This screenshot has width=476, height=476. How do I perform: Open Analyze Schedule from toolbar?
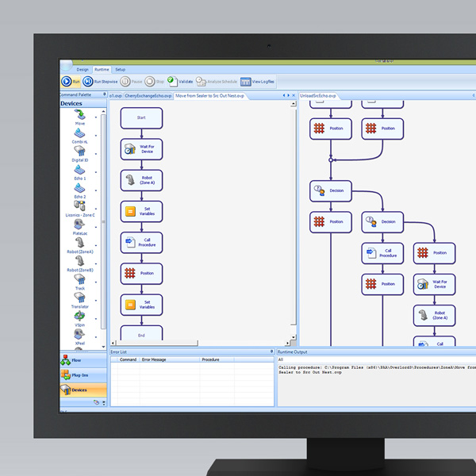(x=216, y=82)
